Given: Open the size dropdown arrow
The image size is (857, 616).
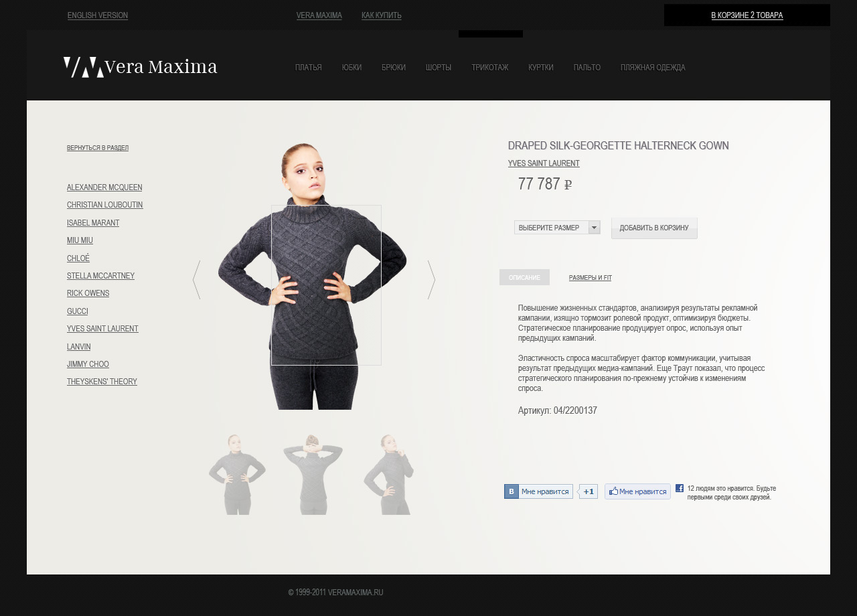Looking at the screenshot, I should [595, 228].
